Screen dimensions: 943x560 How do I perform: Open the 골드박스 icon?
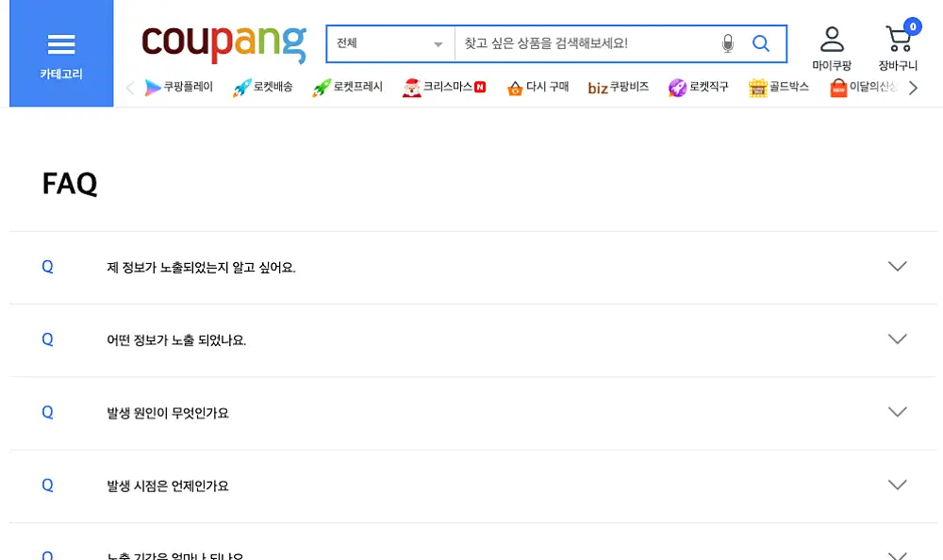coord(761,87)
